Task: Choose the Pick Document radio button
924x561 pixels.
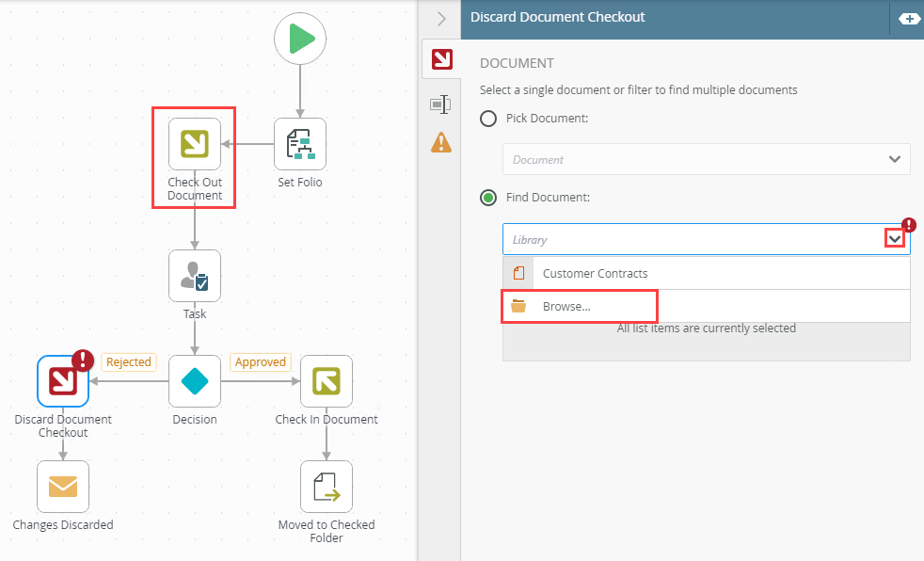Action: (488, 119)
